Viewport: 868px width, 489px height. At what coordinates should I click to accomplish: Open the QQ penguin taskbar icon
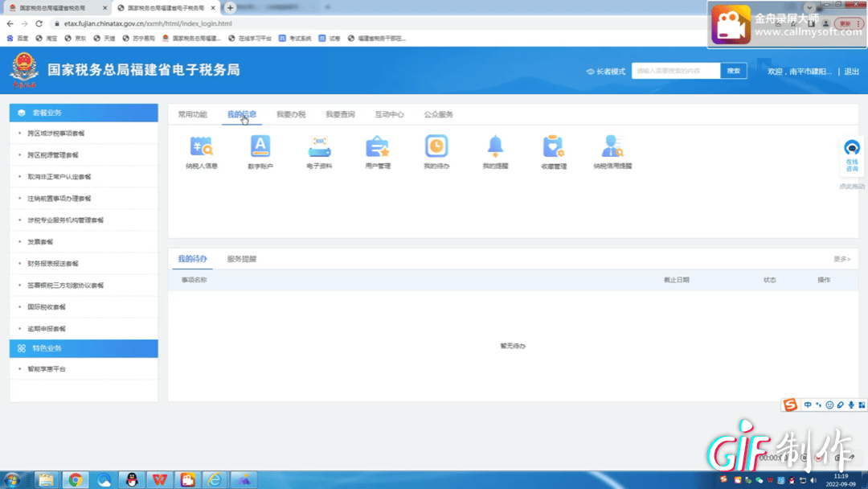pyautogui.click(x=132, y=479)
